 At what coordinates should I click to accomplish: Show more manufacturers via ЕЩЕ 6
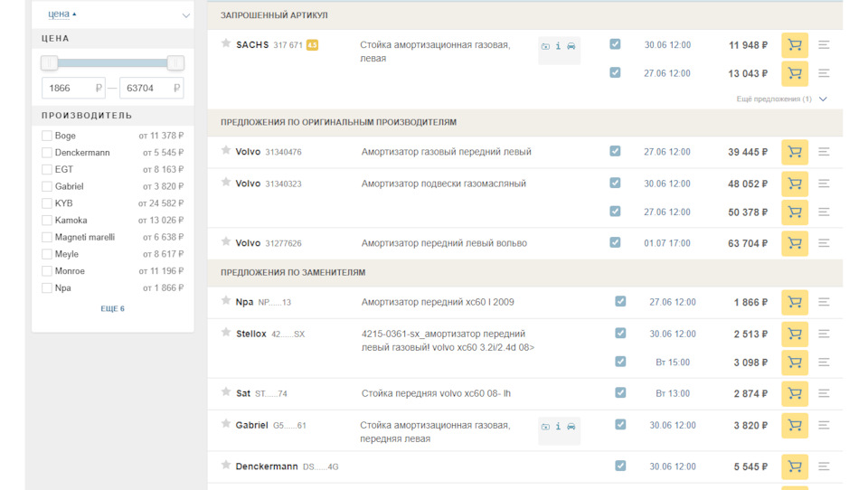[112, 309]
